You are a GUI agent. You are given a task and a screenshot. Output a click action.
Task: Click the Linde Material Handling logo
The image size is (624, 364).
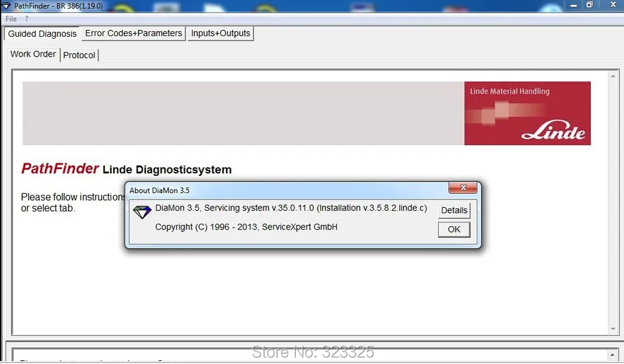(x=527, y=113)
